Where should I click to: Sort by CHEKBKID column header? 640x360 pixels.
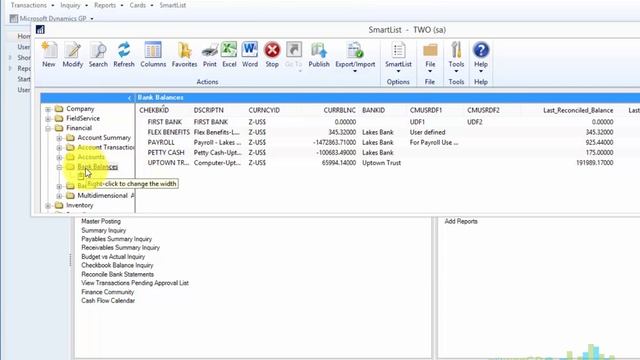click(x=154, y=110)
